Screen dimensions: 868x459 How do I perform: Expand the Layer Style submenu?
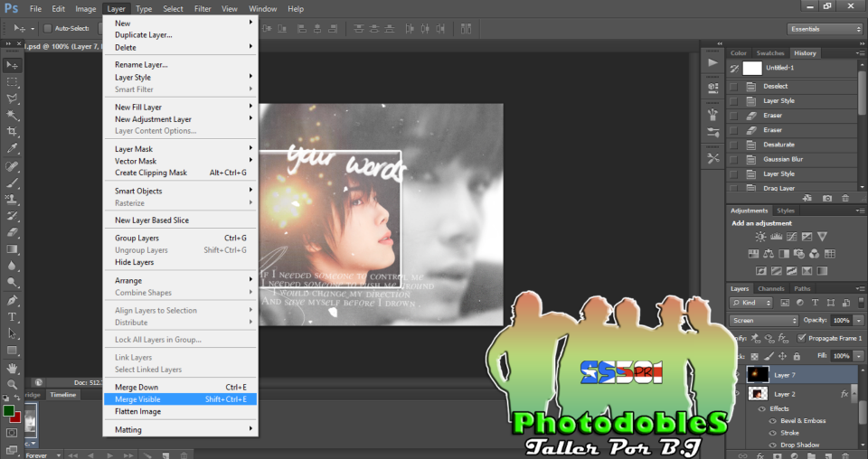pyautogui.click(x=181, y=78)
